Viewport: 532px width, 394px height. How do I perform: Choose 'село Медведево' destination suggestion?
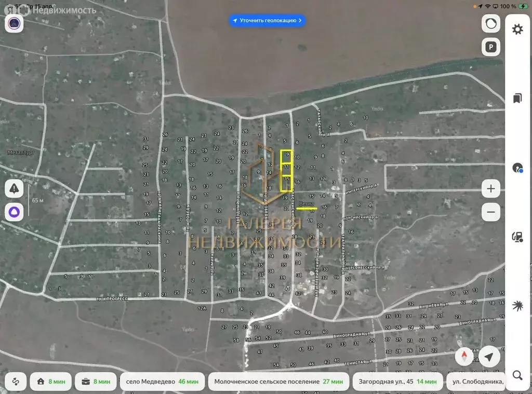(162, 382)
